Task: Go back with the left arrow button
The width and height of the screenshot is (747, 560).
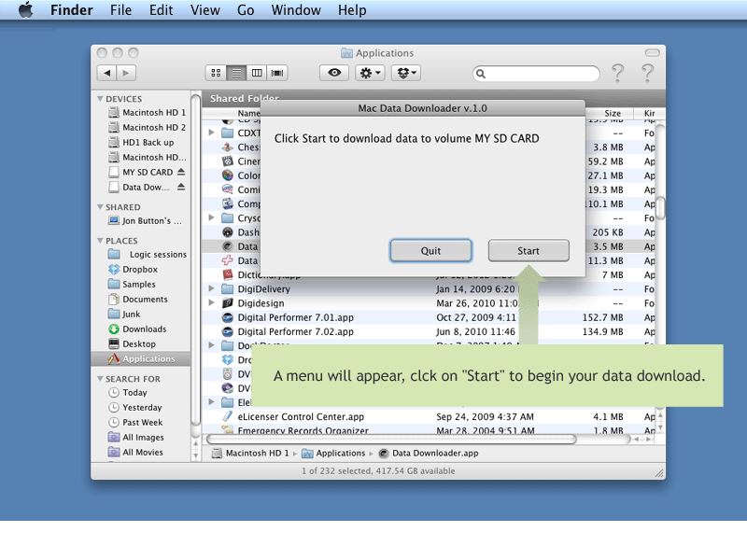Action: click(x=106, y=73)
